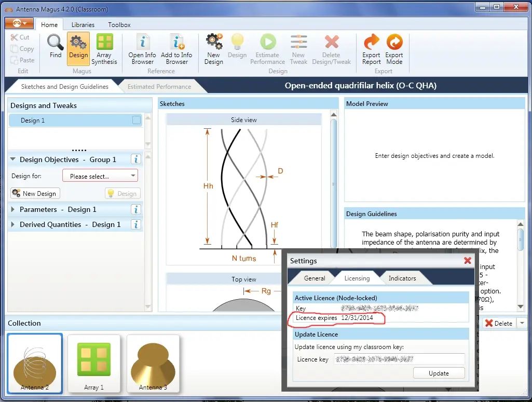Click Design Guidelines scroll down arrow

coord(521,306)
